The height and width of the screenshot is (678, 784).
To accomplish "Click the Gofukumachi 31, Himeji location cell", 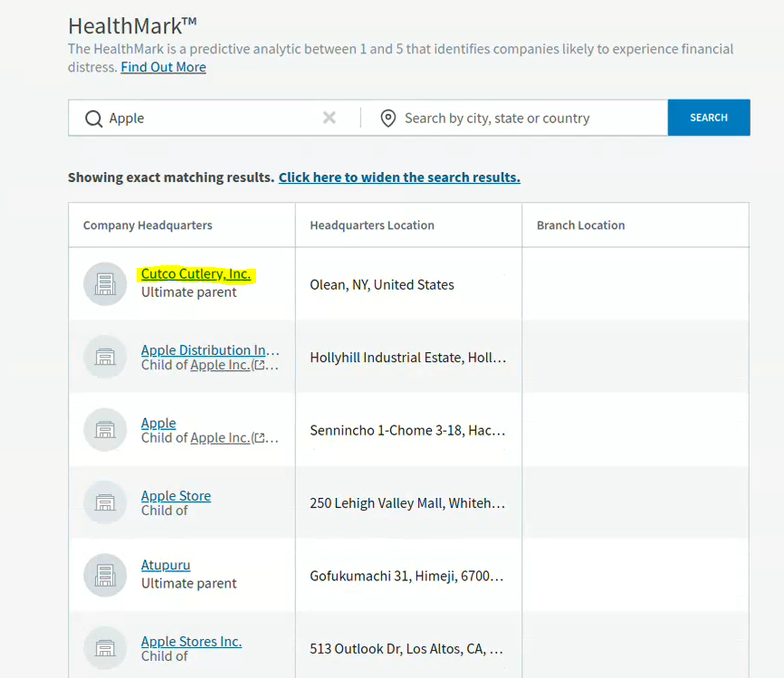I will [x=406, y=576].
